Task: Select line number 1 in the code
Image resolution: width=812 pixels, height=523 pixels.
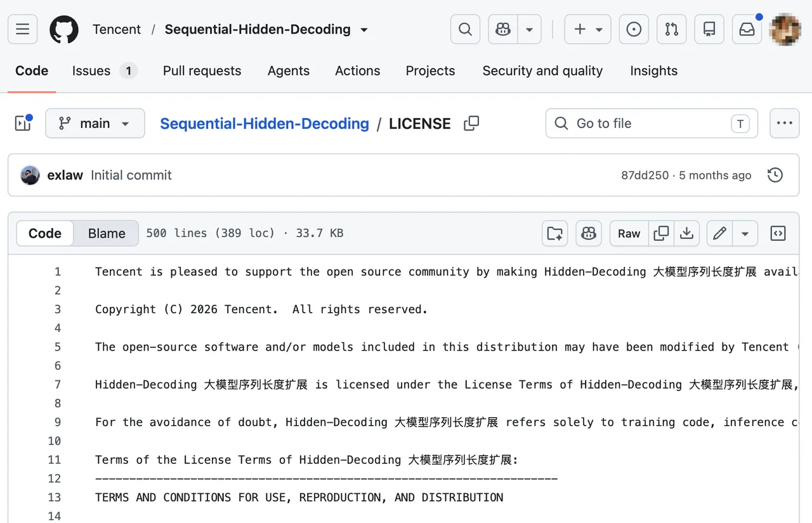Action: pyautogui.click(x=58, y=272)
